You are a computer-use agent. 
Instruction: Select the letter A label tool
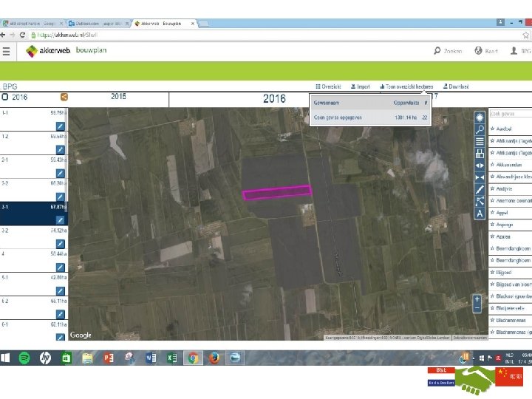(480, 214)
